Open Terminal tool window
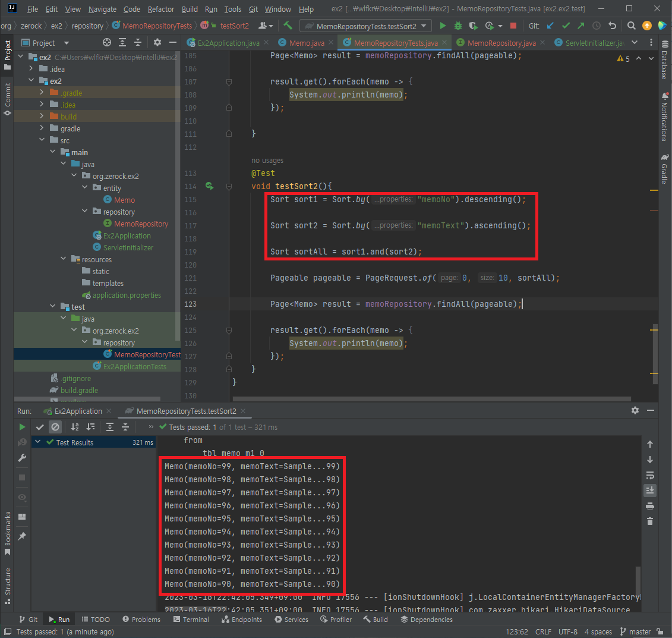This screenshot has height=638, width=672. (191, 620)
